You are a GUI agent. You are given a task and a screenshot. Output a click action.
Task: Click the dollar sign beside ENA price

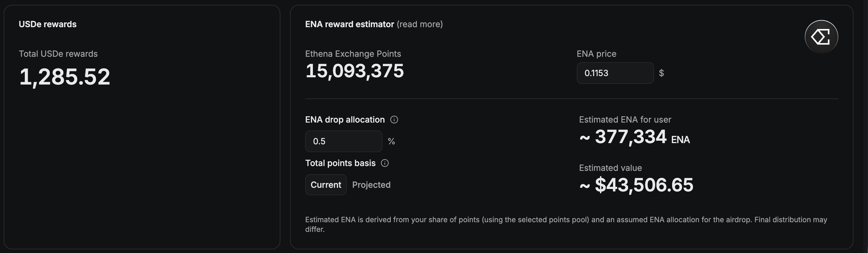(661, 73)
